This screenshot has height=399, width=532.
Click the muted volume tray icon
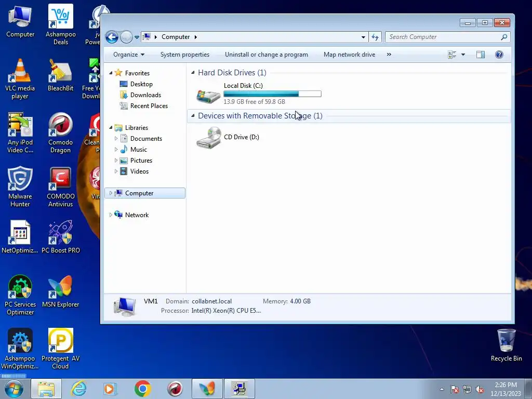(480, 389)
